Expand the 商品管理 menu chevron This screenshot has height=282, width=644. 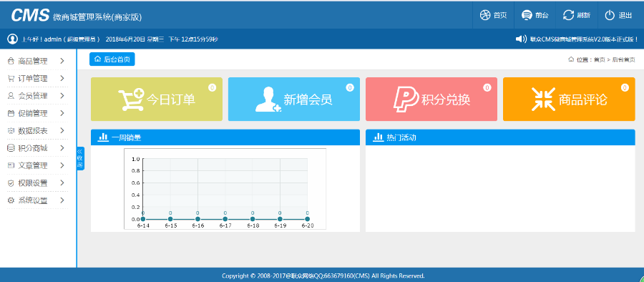coord(62,62)
